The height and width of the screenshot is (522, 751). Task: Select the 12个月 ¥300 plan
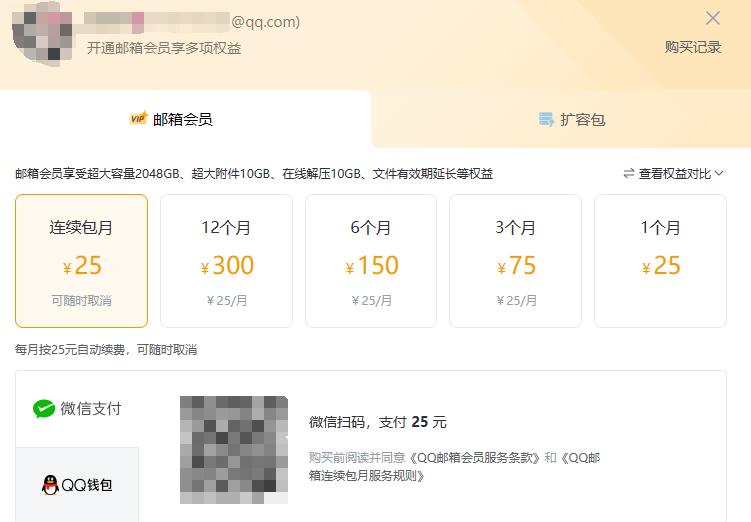(227, 261)
